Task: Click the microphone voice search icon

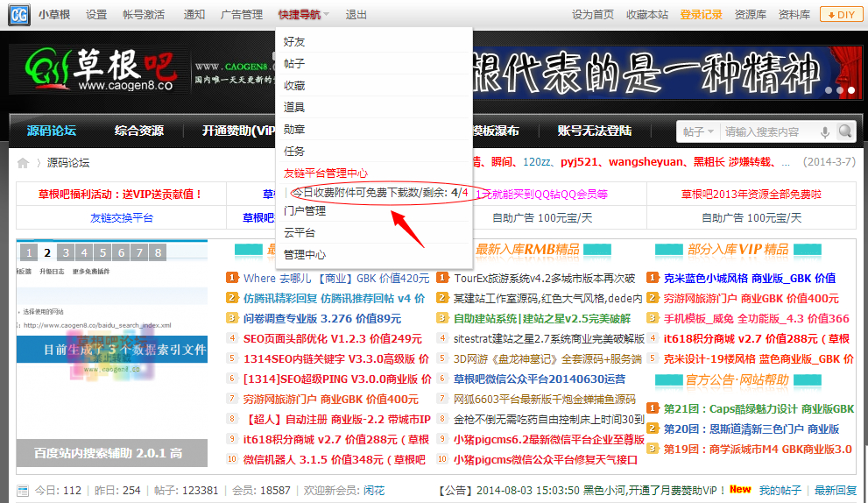Action: pyautogui.click(x=824, y=131)
